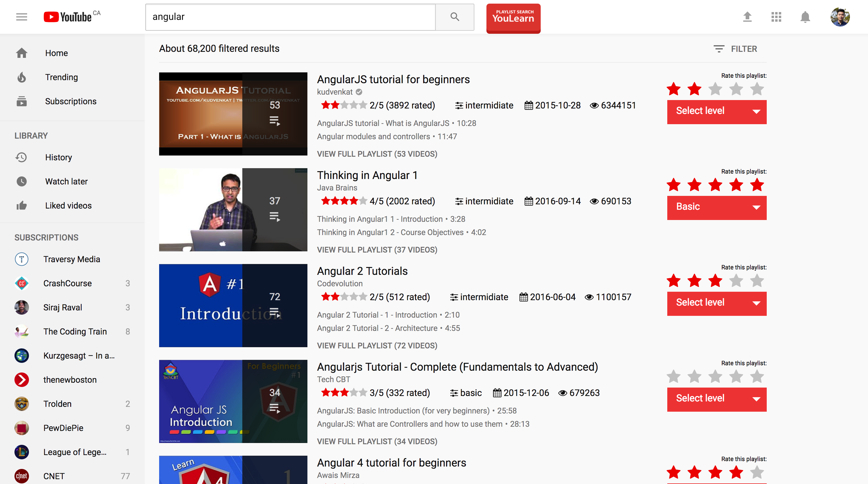Click the upload video icon
The image size is (868, 484).
click(747, 17)
